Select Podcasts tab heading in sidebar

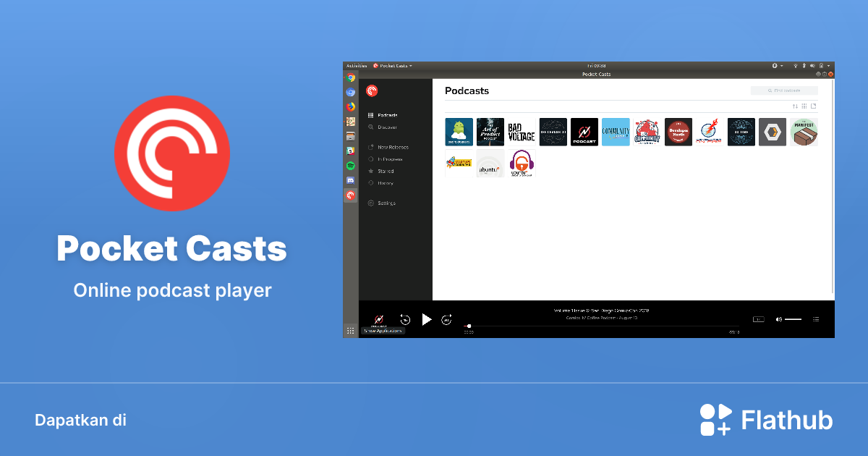click(387, 114)
